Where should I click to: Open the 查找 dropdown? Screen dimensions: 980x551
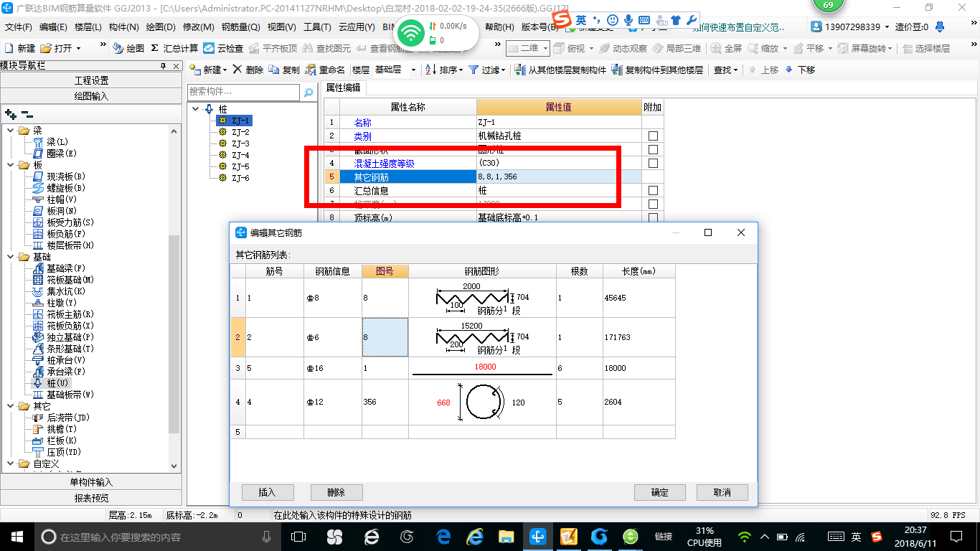(725, 70)
